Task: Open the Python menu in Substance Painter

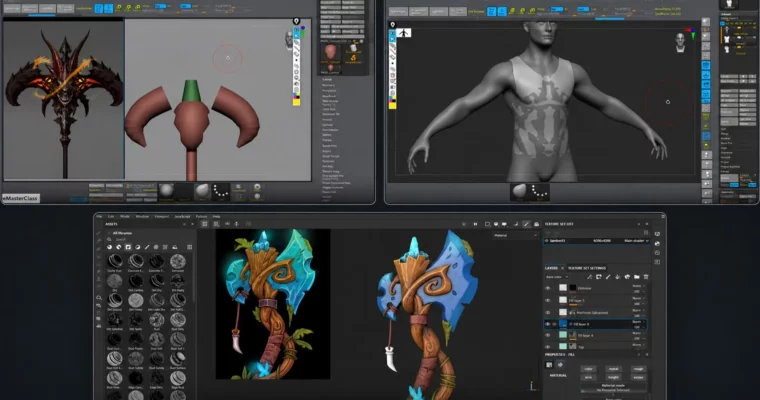Action: 201,216
